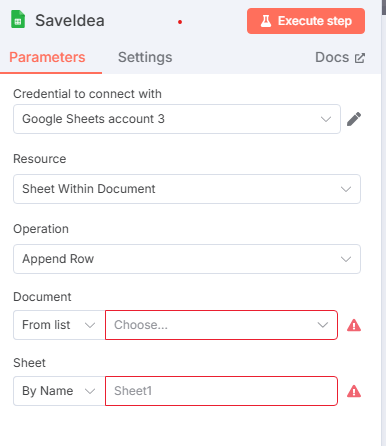Open the Choose... document list

pyautogui.click(x=221, y=325)
